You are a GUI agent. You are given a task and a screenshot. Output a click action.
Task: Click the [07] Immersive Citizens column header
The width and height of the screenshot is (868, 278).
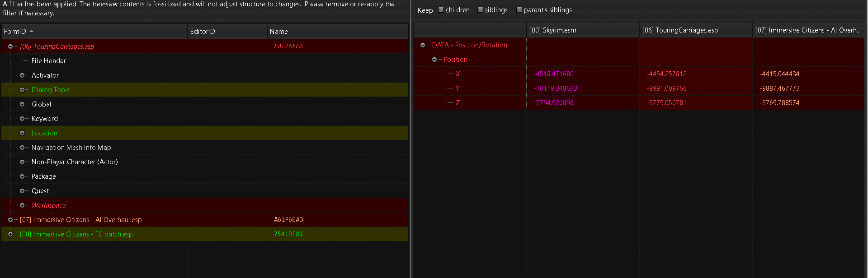click(x=808, y=30)
